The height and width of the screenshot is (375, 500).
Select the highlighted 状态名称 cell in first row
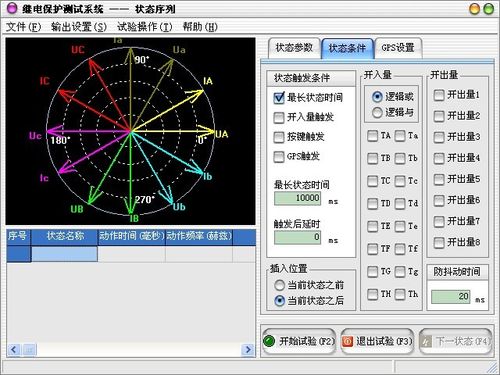tap(64, 254)
